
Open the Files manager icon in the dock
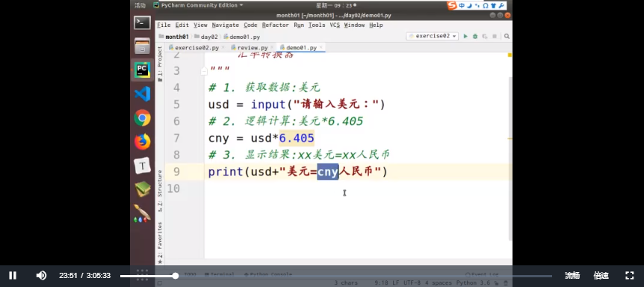142,46
